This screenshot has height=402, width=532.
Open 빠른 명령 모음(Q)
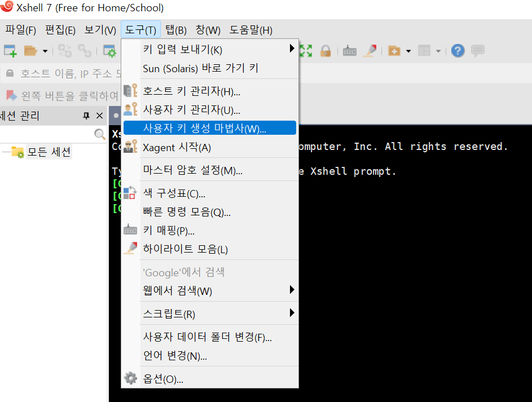(x=210, y=212)
